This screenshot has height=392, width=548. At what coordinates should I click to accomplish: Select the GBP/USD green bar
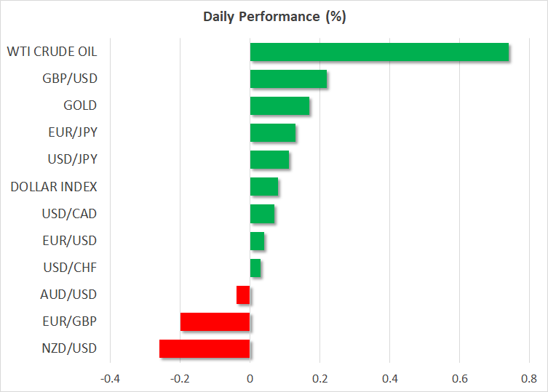tap(288, 79)
